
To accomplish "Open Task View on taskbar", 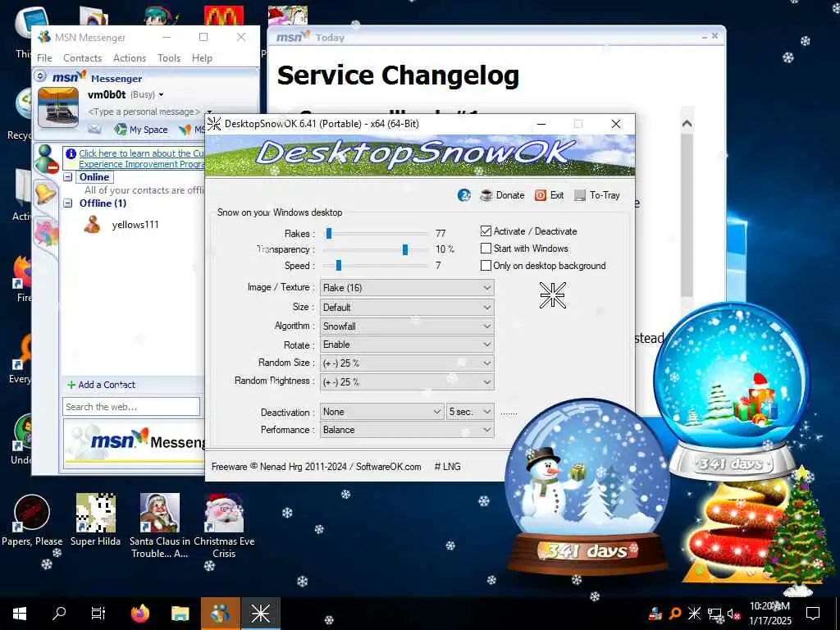I will click(98, 614).
